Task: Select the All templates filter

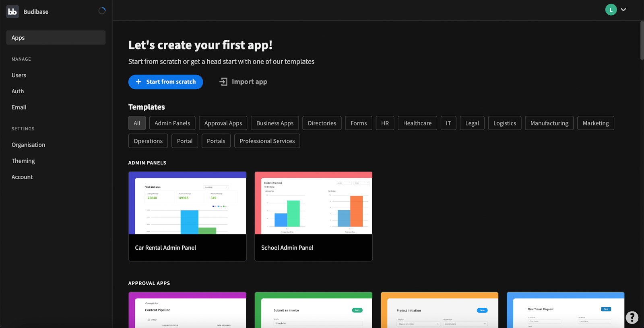Action: click(x=137, y=123)
